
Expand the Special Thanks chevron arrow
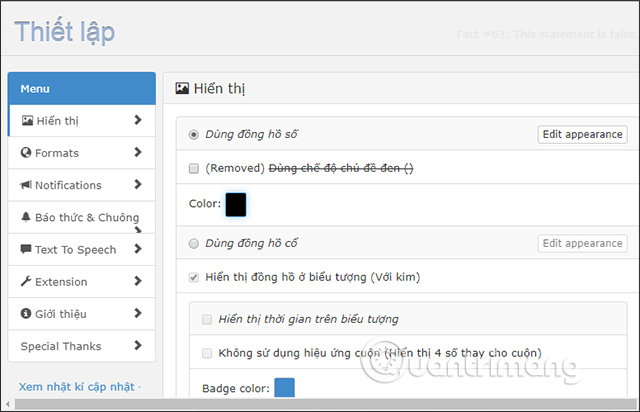tap(138, 345)
